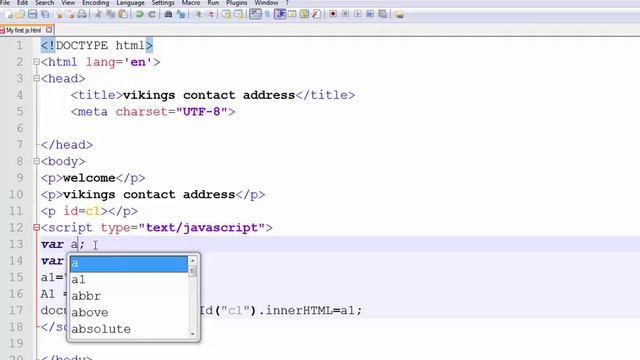This screenshot has width=640, height=360.
Task: Click the Open file folder icon
Action: [20, 15]
